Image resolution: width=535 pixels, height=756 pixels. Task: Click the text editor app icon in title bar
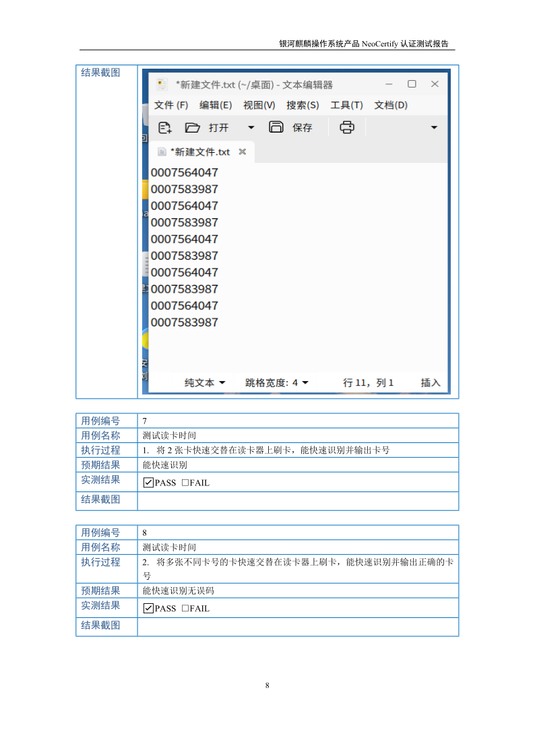(x=162, y=84)
